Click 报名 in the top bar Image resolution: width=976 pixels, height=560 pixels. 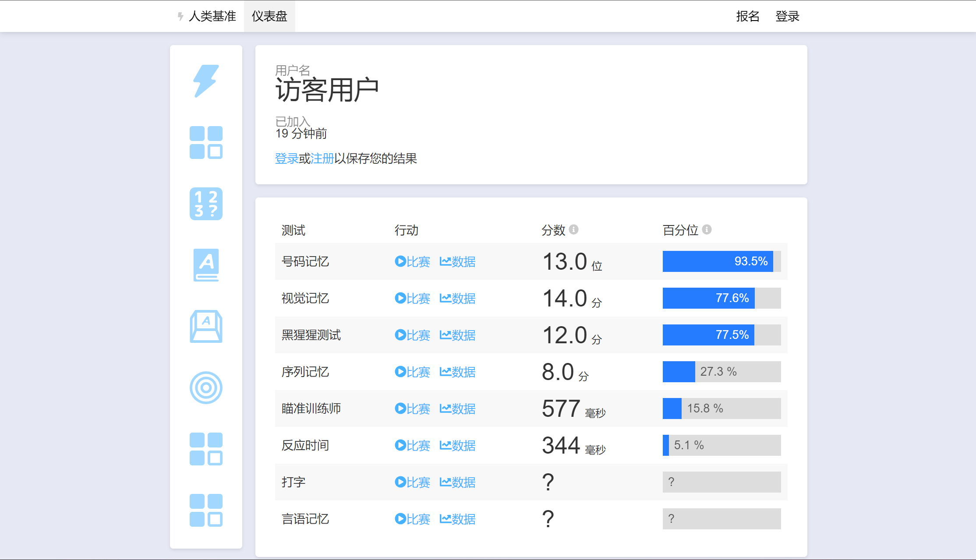point(747,16)
